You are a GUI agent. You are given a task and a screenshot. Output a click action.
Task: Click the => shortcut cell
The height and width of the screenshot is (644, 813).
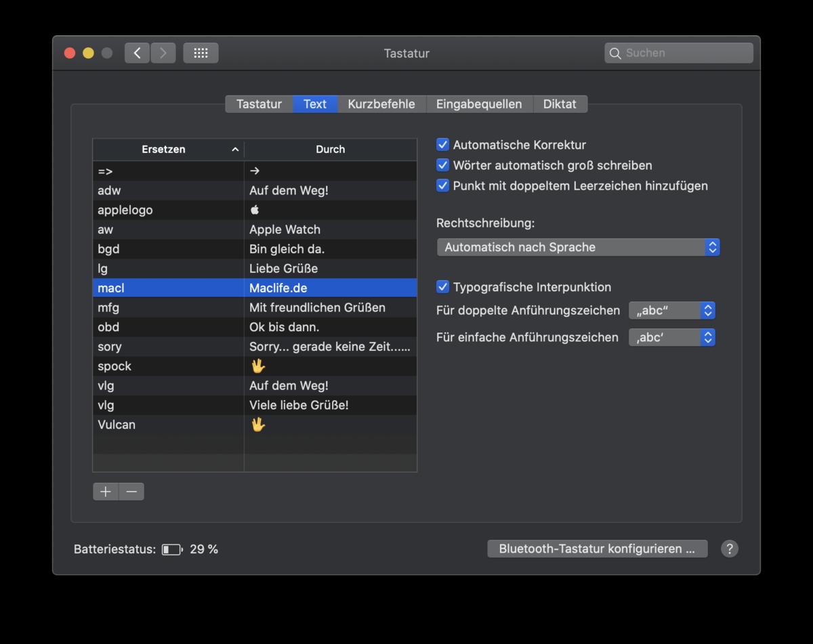tap(168, 171)
